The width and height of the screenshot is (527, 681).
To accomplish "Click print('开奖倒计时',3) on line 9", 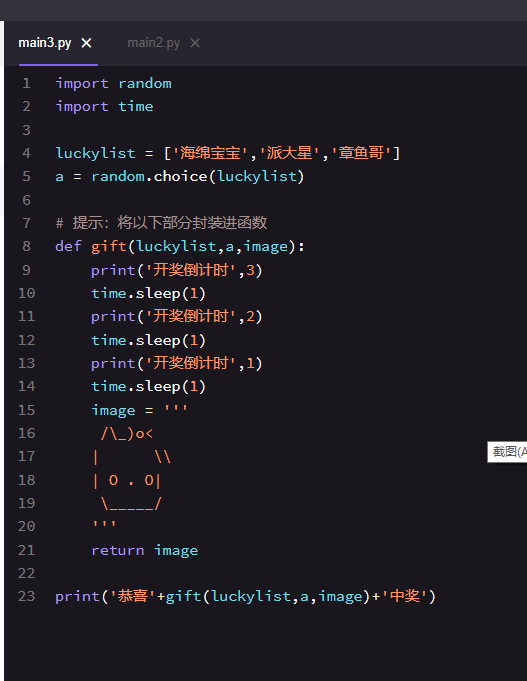I will (176, 270).
